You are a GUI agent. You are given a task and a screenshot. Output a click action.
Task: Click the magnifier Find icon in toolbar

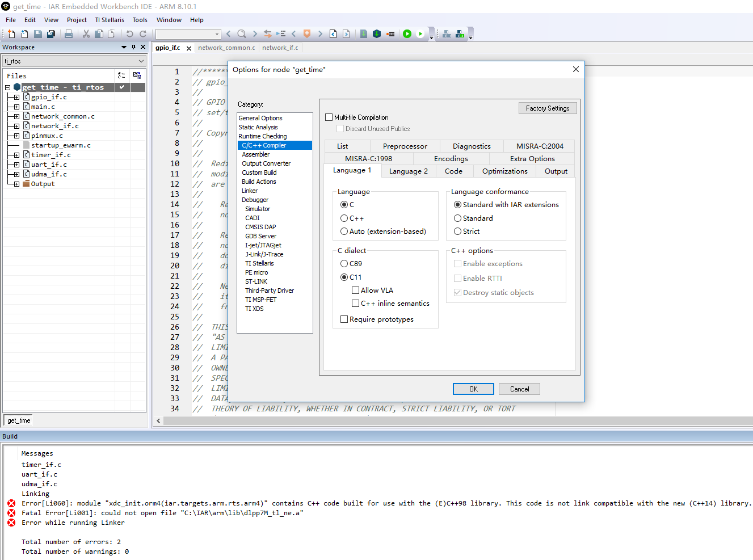click(x=242, y=34)
